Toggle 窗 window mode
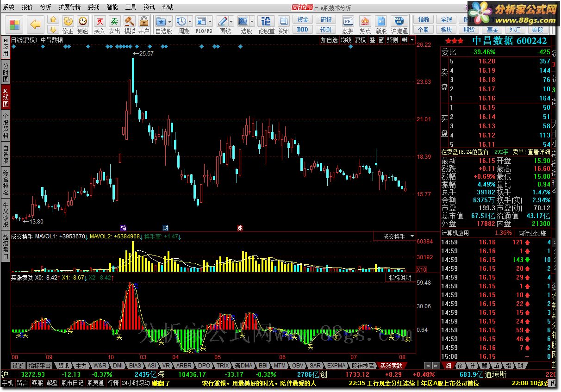Image resolution: width=561 pixels, height=392 pixels. coord(381,40)
